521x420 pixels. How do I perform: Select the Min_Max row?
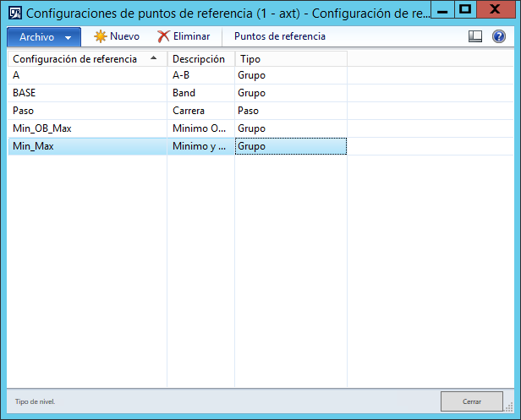pos(260,146)
